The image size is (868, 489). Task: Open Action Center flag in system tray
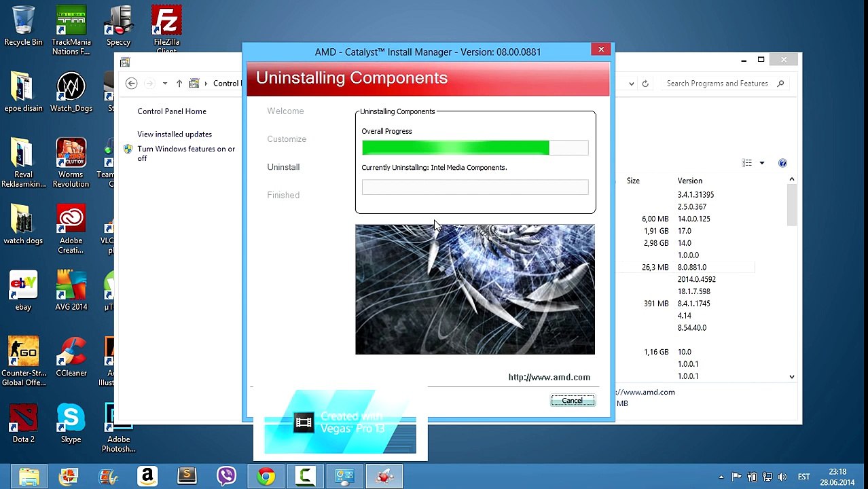[x=736, y=477]
